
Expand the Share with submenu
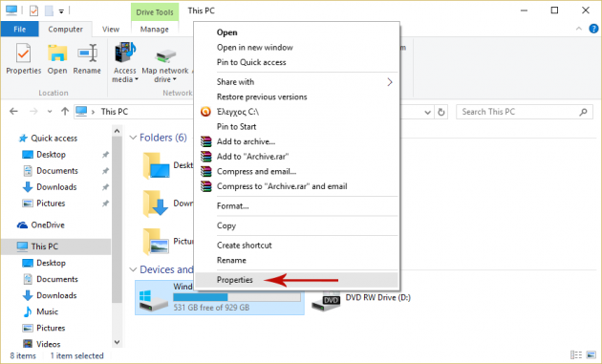296,82
